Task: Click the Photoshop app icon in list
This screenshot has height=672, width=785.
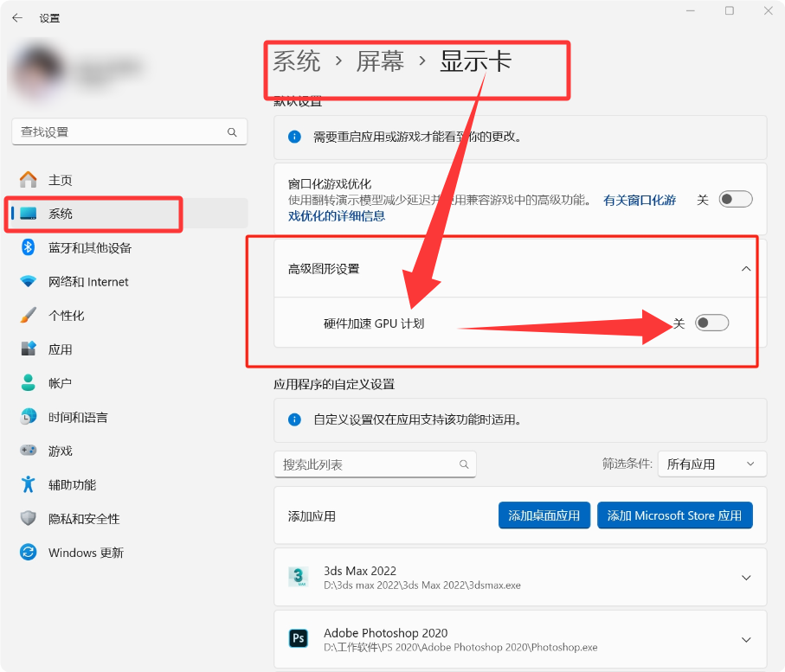Action: tap(299, 639)
